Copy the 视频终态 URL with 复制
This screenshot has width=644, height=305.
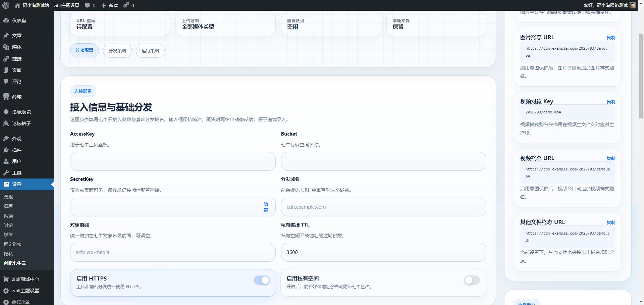[611, 158]
